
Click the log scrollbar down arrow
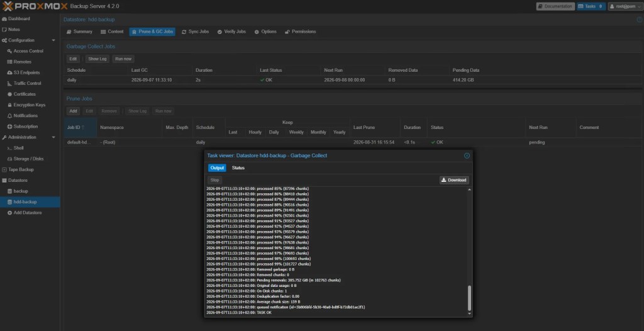(x=470, y=314)
